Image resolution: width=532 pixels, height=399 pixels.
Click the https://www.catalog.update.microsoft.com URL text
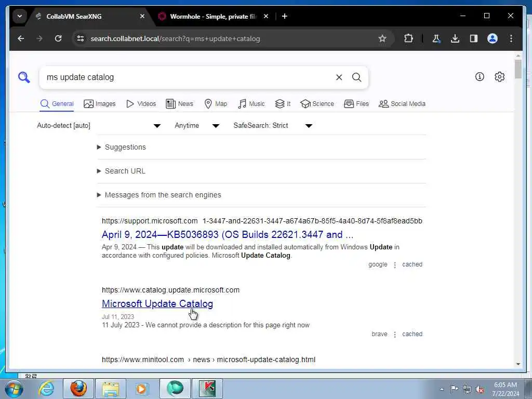click(x=170, y=290)
